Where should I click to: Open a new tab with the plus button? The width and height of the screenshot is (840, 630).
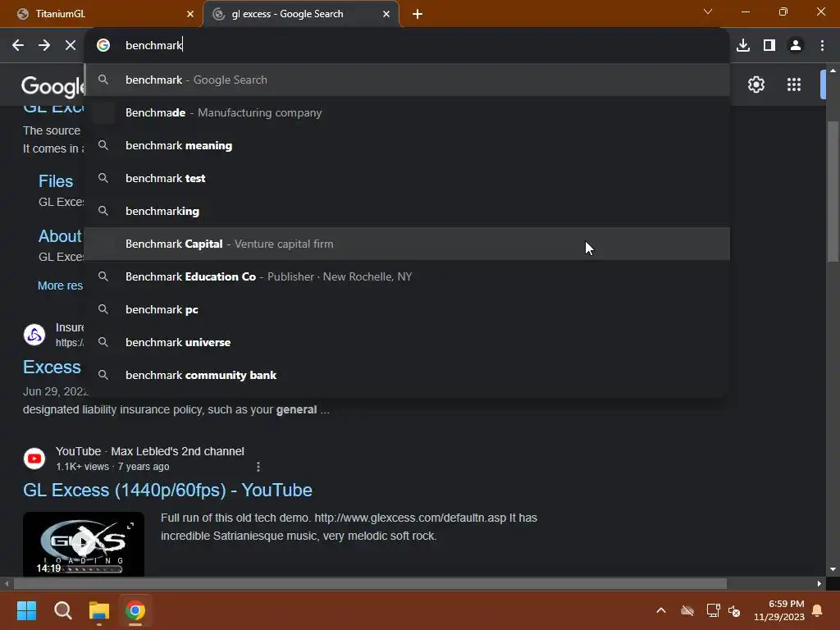coord(418,14)
